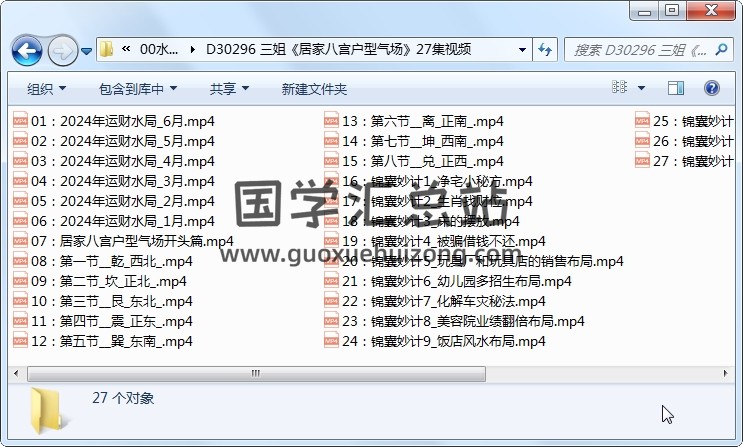Click MP4 icon of file 21 幼儿园多招生布局
The image size is (743, 447).
(331, 281)
